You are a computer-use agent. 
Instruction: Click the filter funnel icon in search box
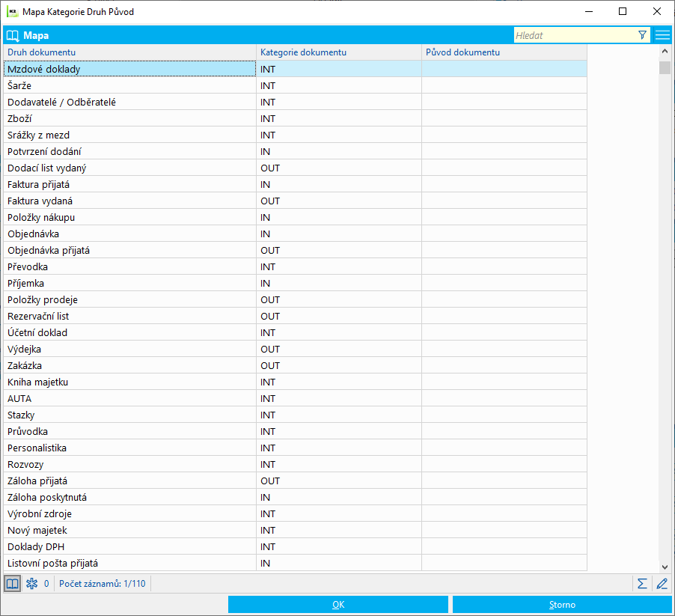(642, 35)
